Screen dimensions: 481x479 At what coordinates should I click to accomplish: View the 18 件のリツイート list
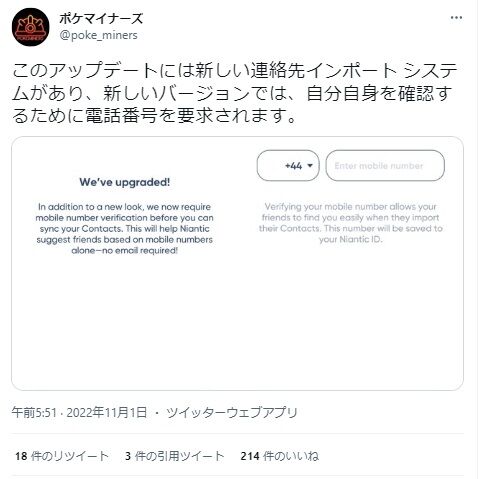pos(62,456)
